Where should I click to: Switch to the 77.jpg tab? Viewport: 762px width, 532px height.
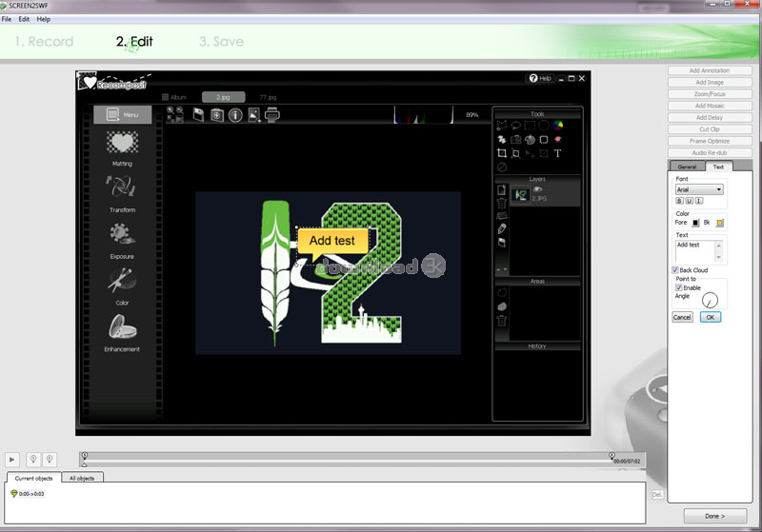click(x=268, y=97)
